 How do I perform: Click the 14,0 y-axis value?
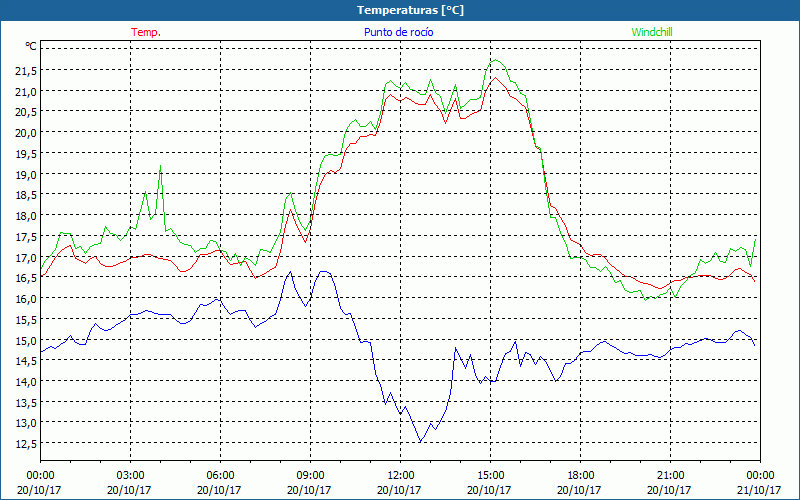(x=26, y=382)
